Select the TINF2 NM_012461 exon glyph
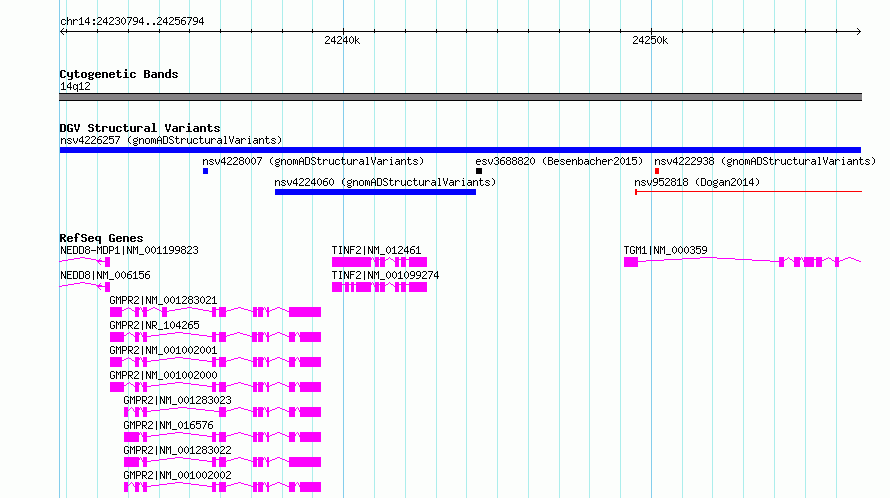 tap(379, 262)
